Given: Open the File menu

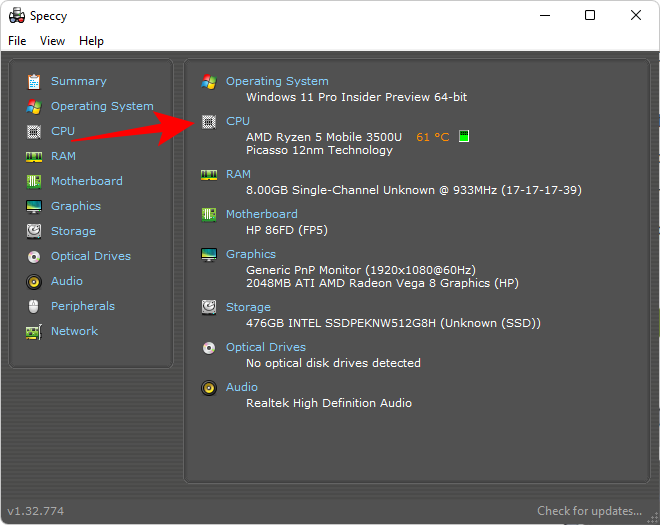Looking at the screenshot, I should click(x=17, y=41).
